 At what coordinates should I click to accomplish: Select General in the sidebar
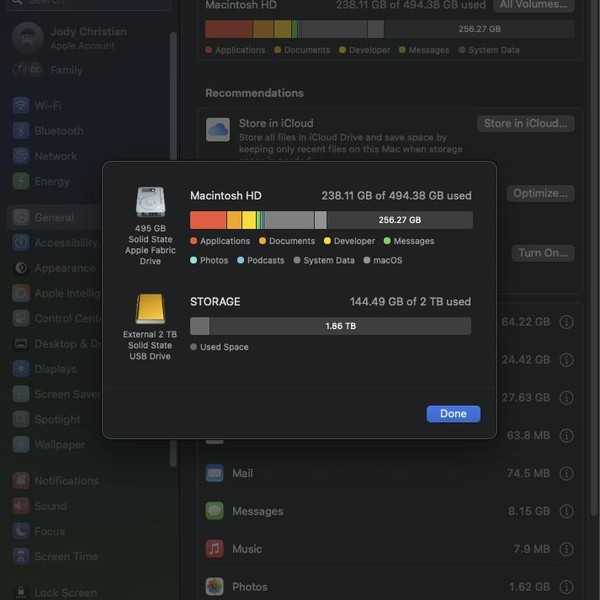[x=54, y=217]
